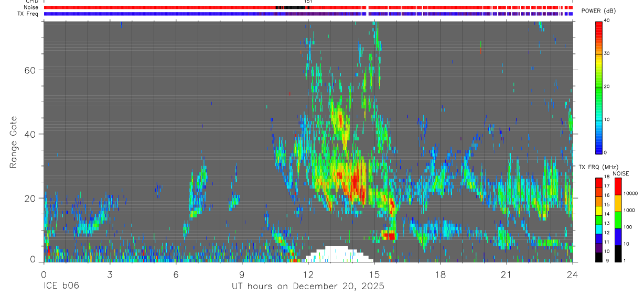644x297 pixels.
Task: Click the hour "9" tick label on the time axis
Action: coord(242,274)
